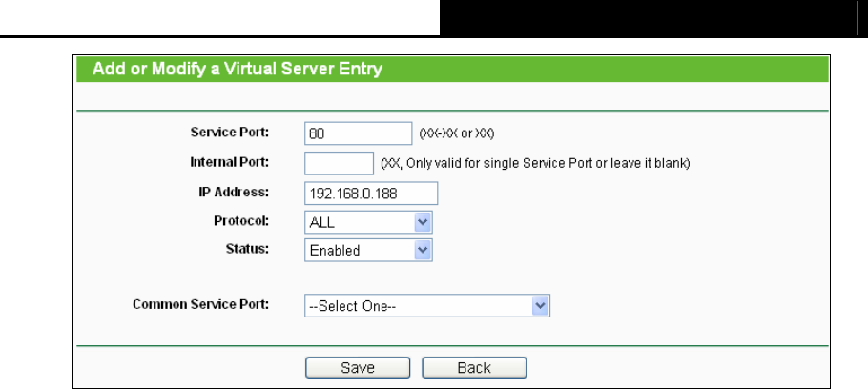Click the 'Add or Modify a Virtual Server Entry' heading
The image size is (868, 389).
[x=238, y=70]
